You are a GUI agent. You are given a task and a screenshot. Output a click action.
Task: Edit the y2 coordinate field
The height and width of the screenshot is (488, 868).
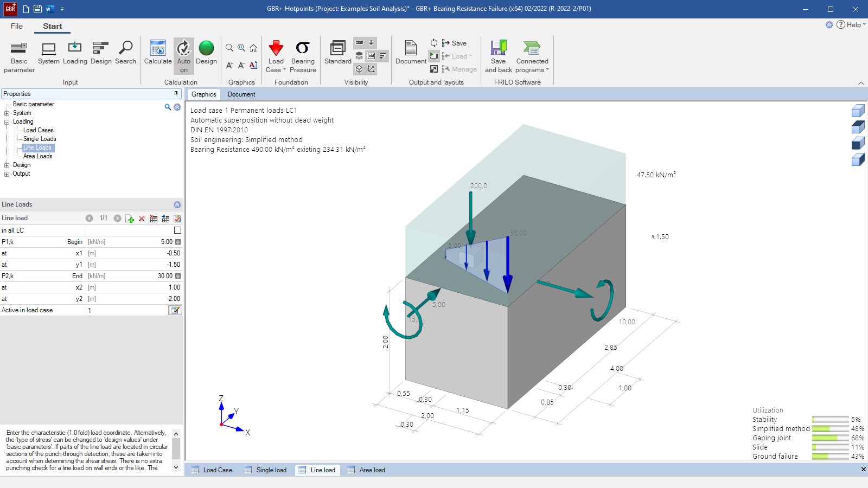[134, 299]
